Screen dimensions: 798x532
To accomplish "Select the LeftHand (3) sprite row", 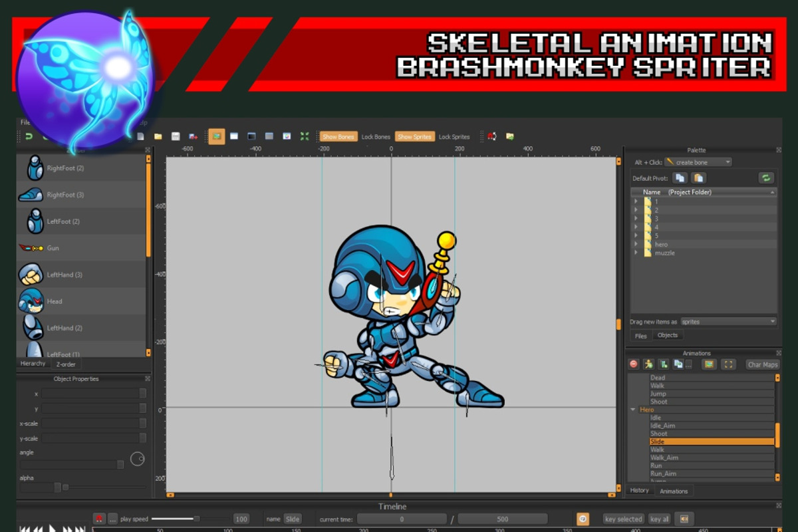I will (x=81, y=275).
